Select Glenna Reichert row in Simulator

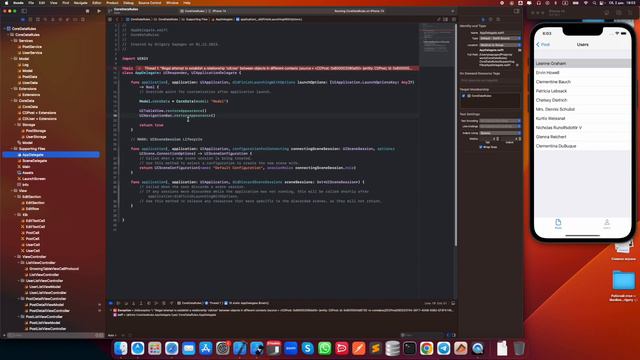click(582, 137)
